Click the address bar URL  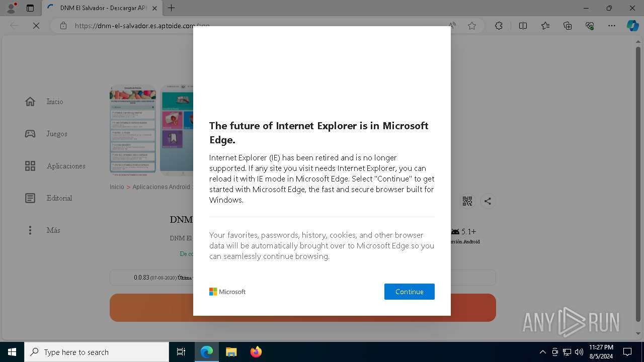tap(142, 26)
